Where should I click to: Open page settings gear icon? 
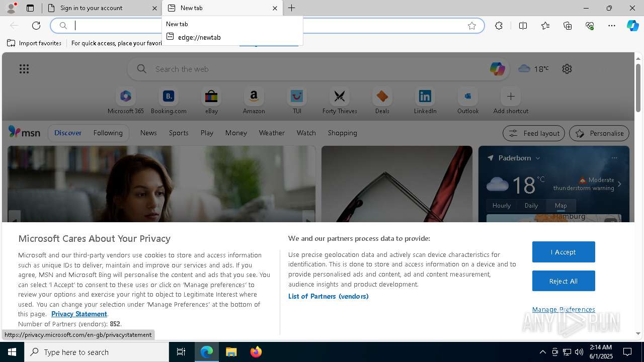567,69
